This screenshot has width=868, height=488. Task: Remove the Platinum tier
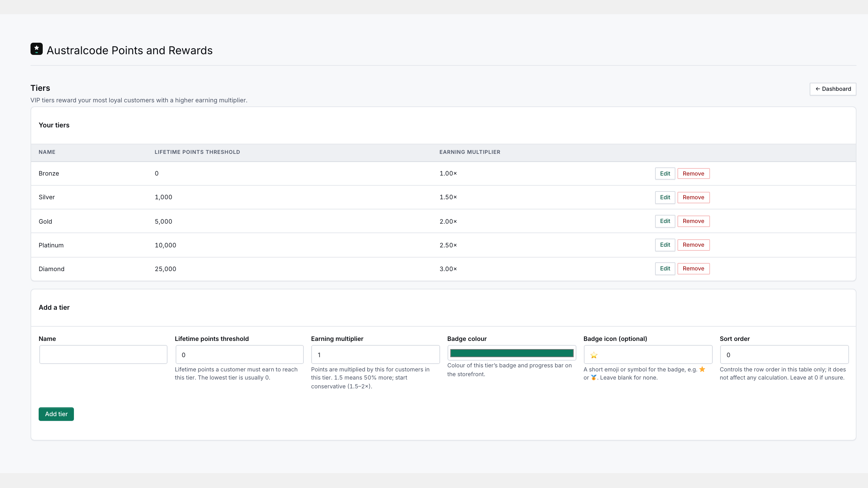pos(693,245)
